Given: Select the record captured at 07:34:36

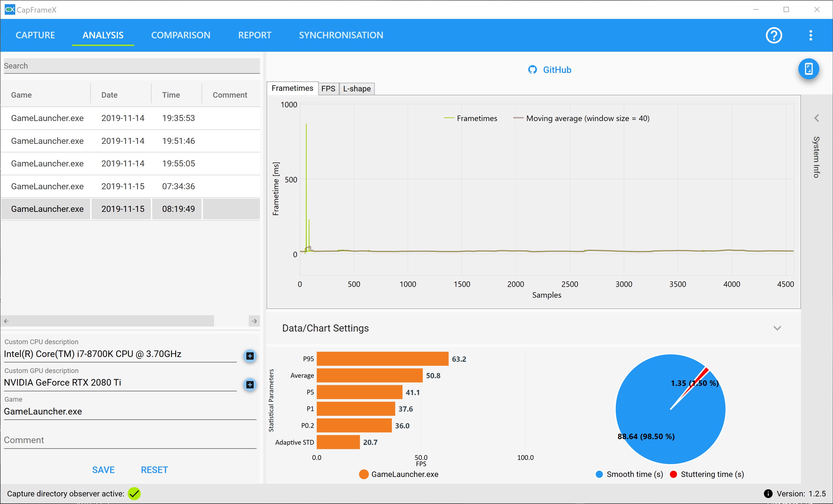Looking at the screenshot, I should pos(131,186).
